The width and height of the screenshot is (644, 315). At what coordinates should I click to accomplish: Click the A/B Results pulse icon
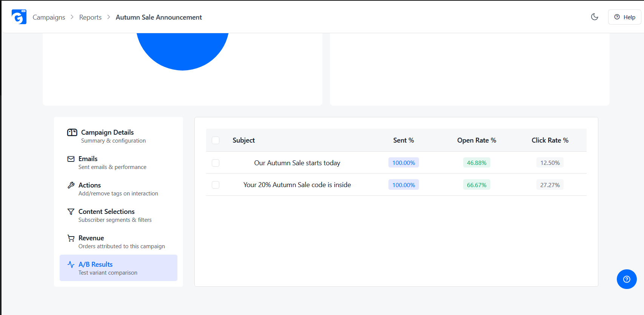tap(71, 264)
